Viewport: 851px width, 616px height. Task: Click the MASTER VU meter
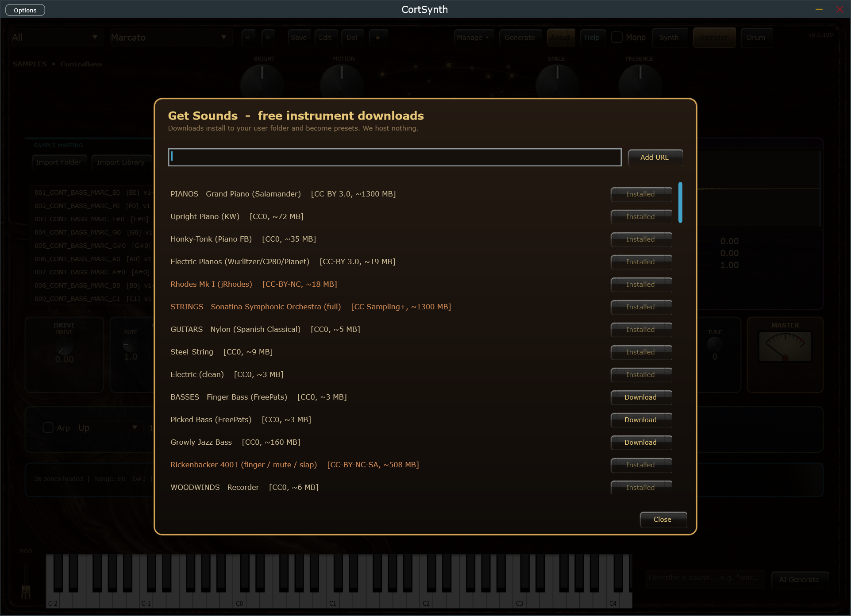[786, 346]
